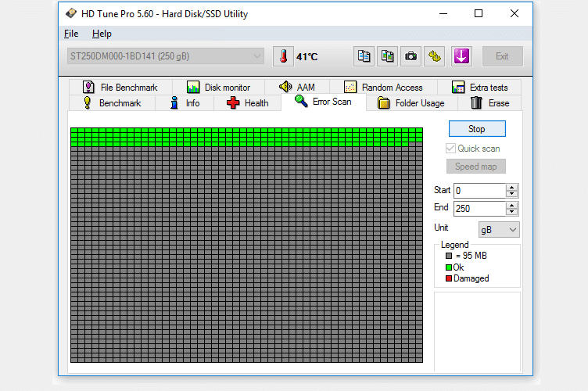Minimize the HD Tune Pro window
588x391 pixels.
coord(443,14)
